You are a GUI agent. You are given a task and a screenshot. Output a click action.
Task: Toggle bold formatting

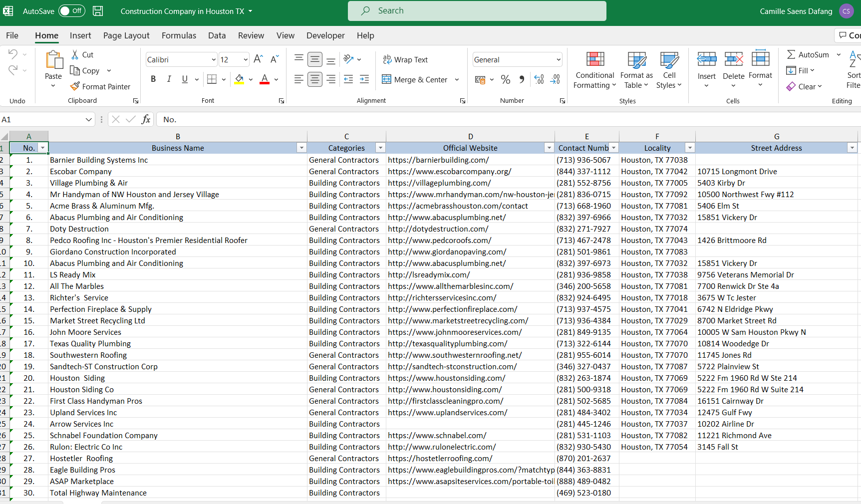153,79
